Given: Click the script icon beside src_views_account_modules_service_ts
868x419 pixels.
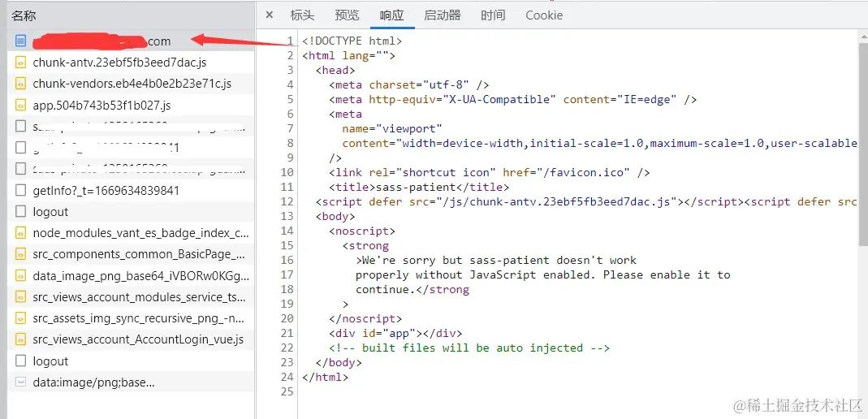Looking at the screenshot, I should click(x=20, y=296).
